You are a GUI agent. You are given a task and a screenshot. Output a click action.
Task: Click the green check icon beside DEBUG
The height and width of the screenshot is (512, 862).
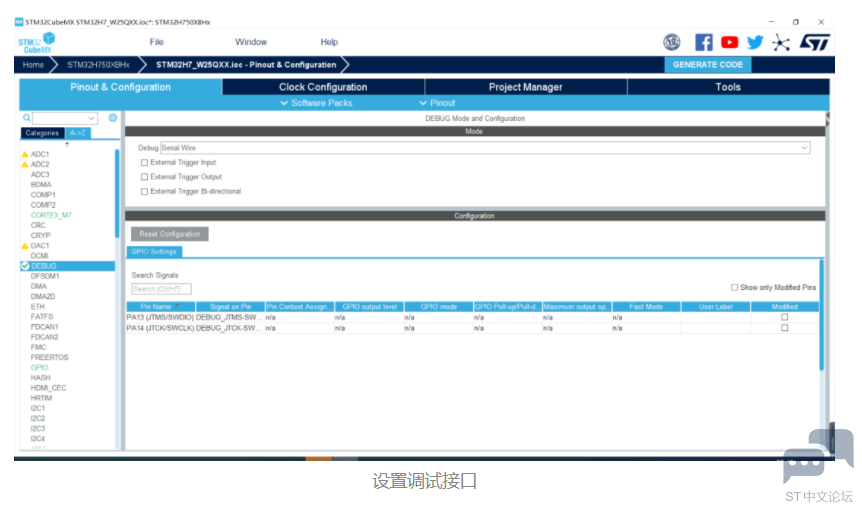tap(25, 266)
